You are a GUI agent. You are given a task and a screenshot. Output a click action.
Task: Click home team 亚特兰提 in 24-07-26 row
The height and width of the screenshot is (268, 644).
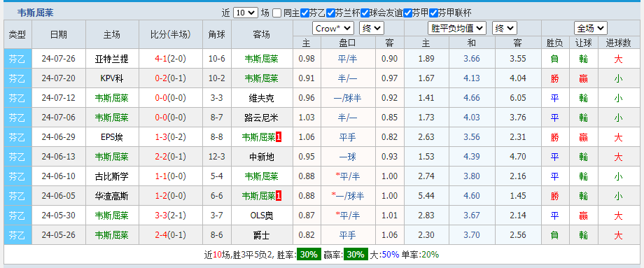112,59
